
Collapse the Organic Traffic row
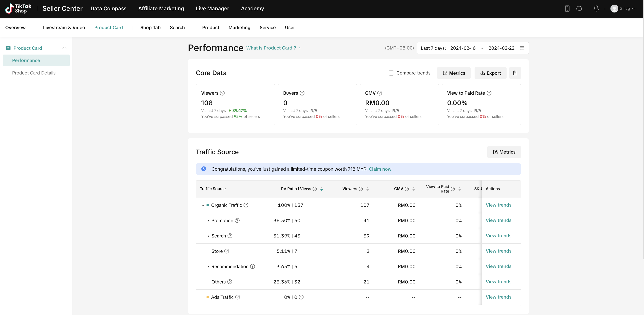[x=203, y=205]
